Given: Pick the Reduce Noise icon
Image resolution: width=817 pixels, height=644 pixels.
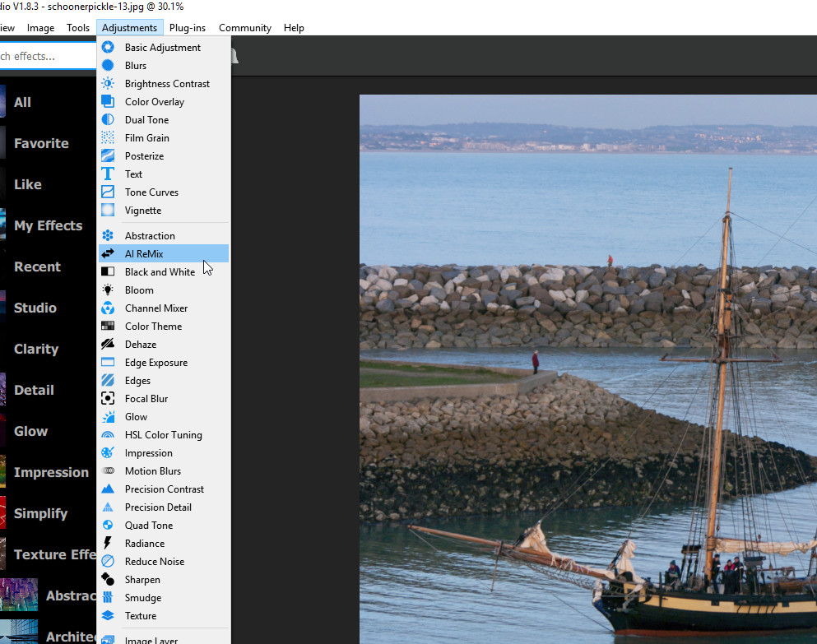Looking at the screenshot, I should 108,562.
